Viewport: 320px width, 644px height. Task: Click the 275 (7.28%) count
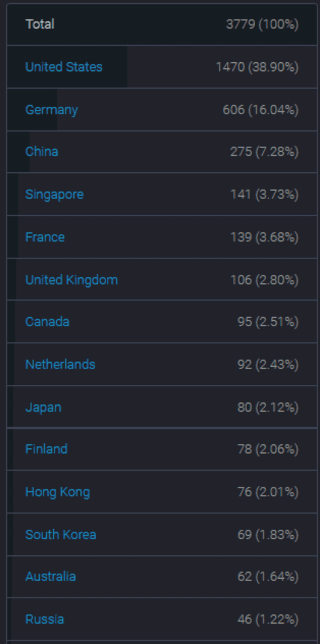point(264,152)
